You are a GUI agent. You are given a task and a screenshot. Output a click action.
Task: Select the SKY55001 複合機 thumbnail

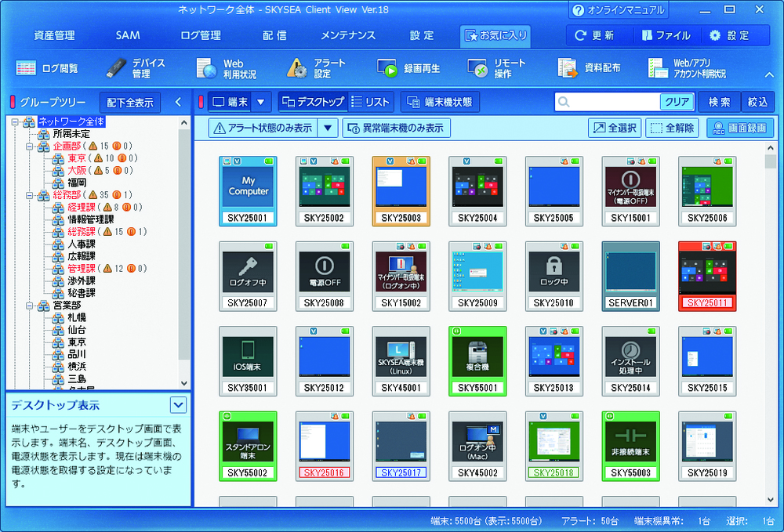477,361
